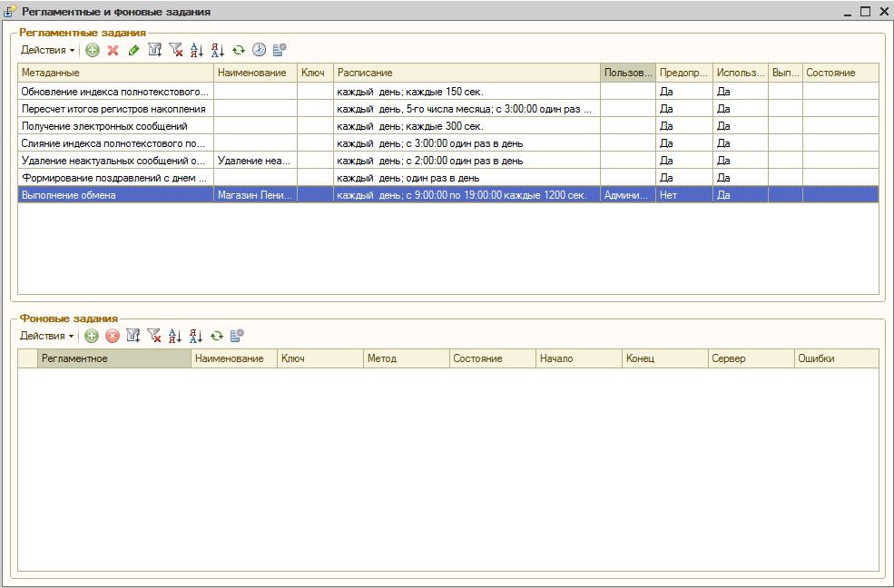Click schedule 'с 2:00:00 один раз в день'
This screenshot has height=588, width=894.
(x=465, y=161)
